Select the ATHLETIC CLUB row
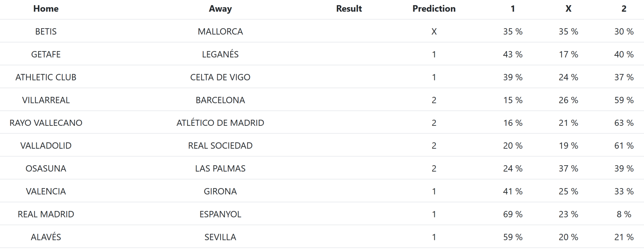 46,77
